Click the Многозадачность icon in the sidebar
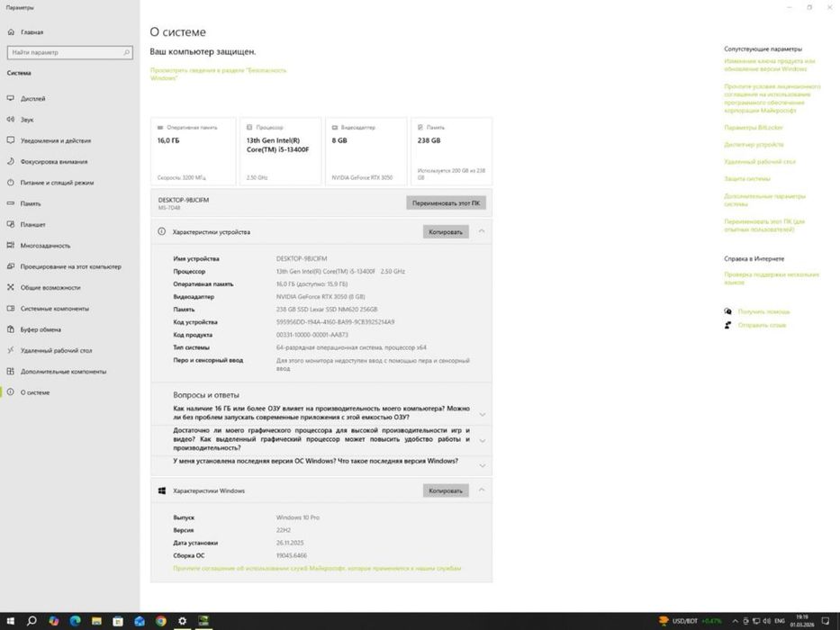This screenshot has width=840, height=630. pos(10,246)
